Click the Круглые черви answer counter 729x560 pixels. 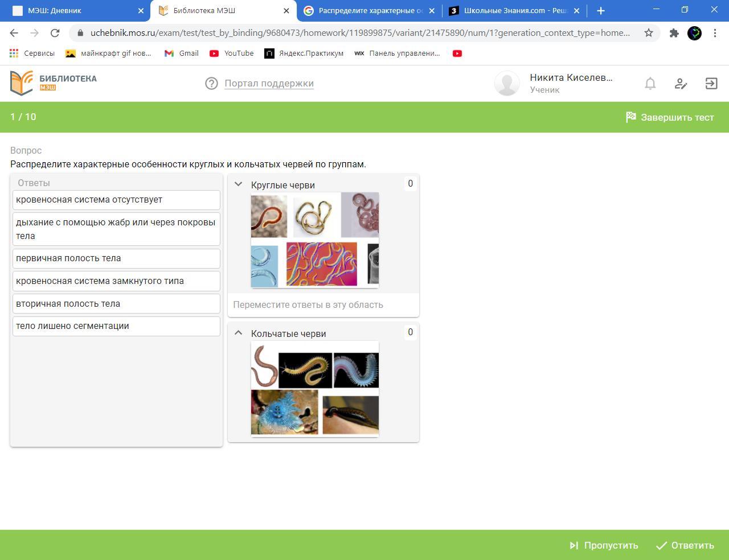[x=410, y=184]
